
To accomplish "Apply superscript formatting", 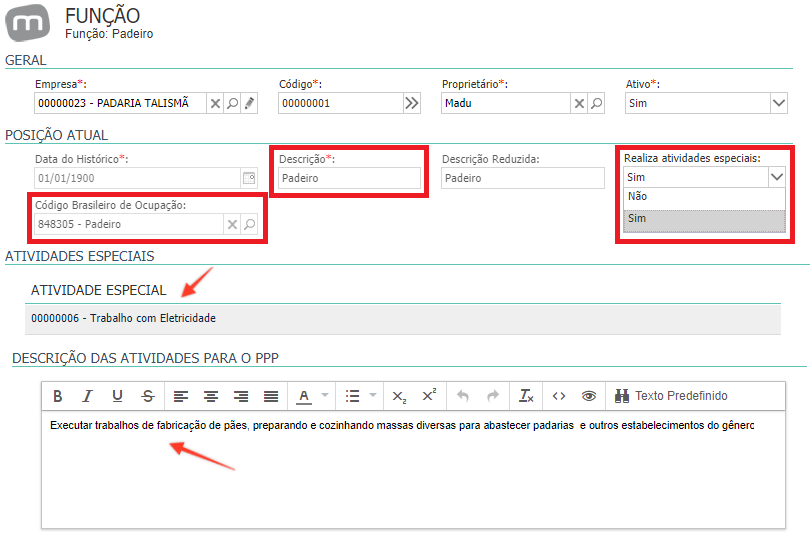I will (x=429, y=396).
